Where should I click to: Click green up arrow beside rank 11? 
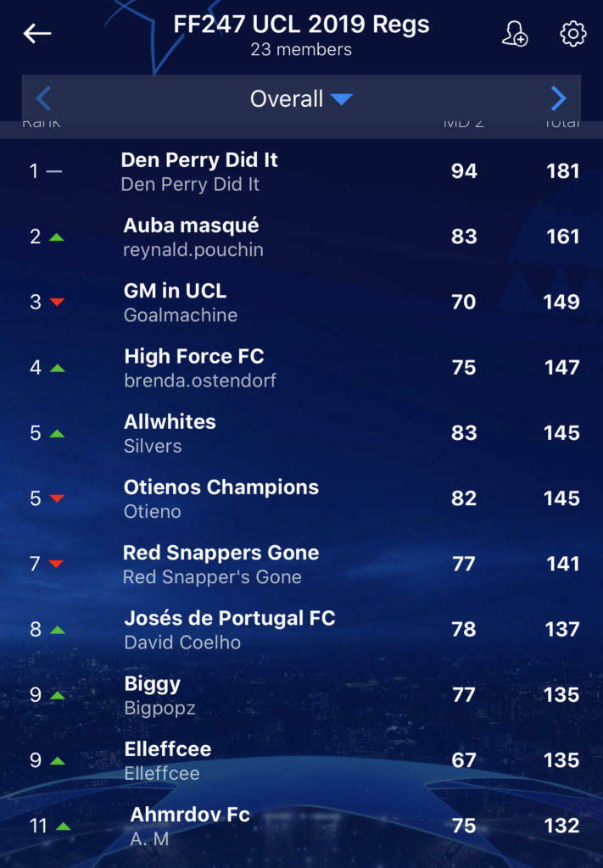[63, 826]
